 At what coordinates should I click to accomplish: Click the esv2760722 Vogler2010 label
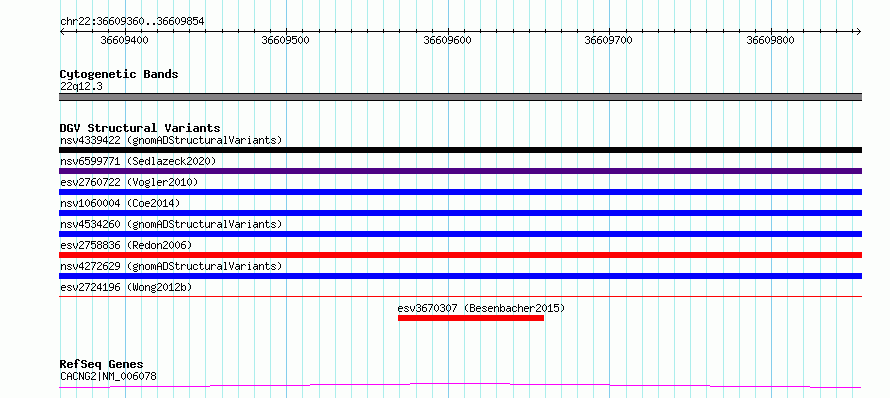click(x=129, y=182)
